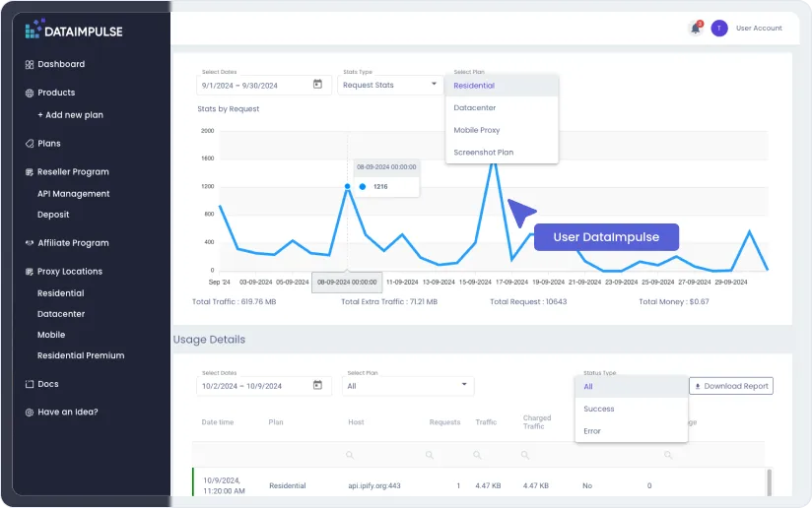Viewport: 812px width, 508px height.
Task: Open Residential Premium locations
Action: click(x=81, y=355)
